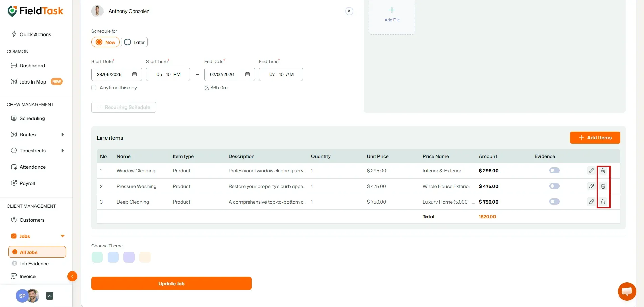
Task: Remove assignee Anthony Gonzalez
Action: coord(349,11)
